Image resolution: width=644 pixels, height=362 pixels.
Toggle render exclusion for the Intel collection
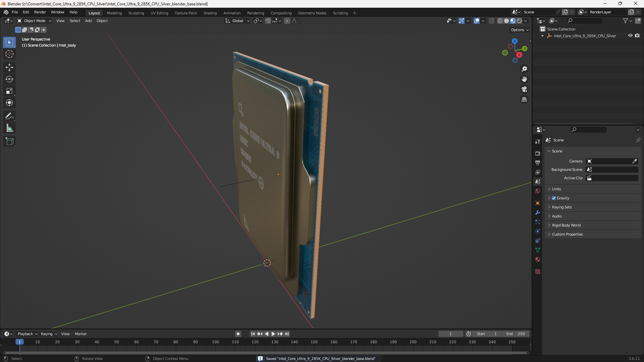pyautogui.click(x=637, y=36)
